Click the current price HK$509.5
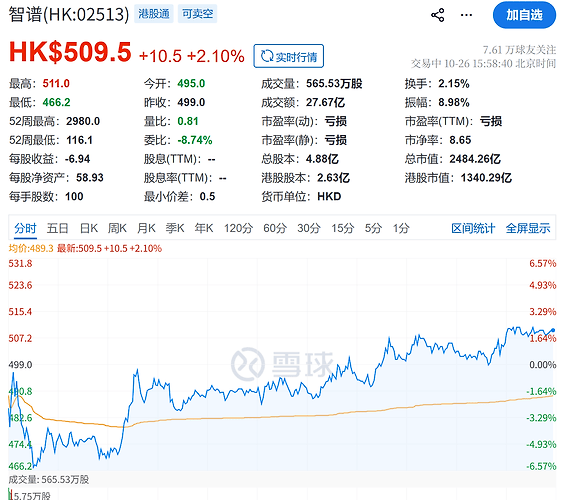 pos(70,51)
